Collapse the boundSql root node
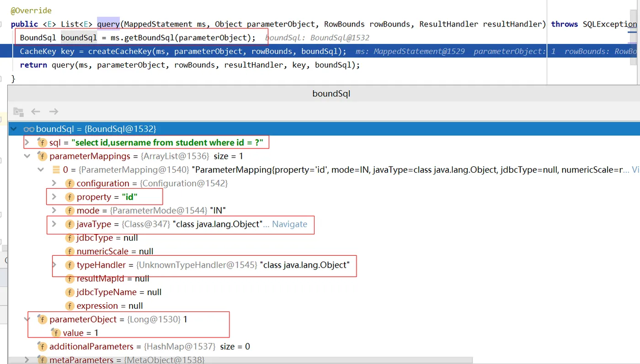Image resolution: width=640 pixels, height=364 pixels. (15, 129)
